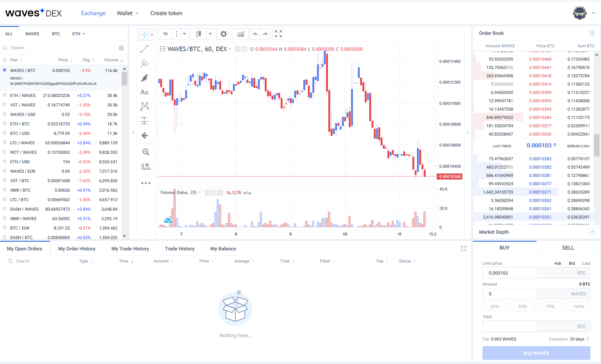This screenshot has width=601, height=364.
Task: Hide the Volume indicator with eye icon
Action: point(207,193)
